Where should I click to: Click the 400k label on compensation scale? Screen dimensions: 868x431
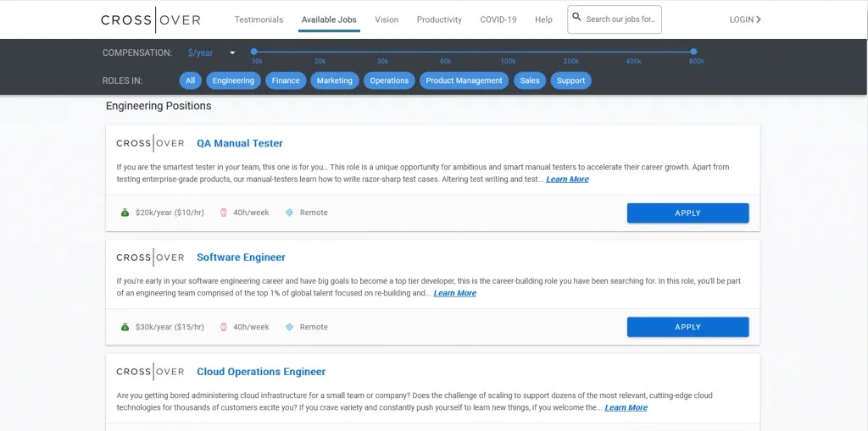[634, 62]
